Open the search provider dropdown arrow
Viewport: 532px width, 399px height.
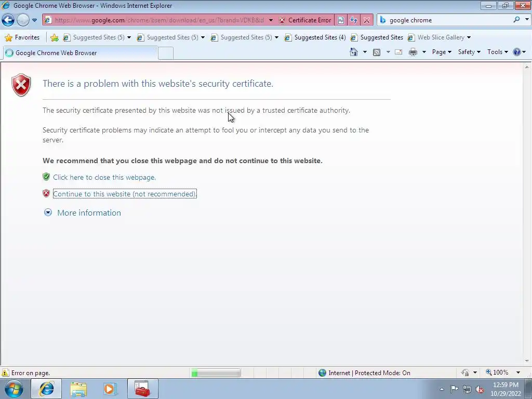pos(527,20)
